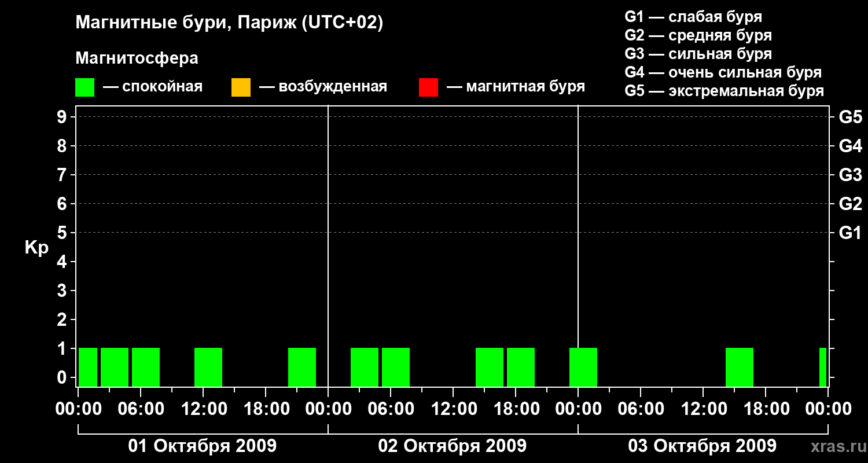Click the '— магнитная буря' legend label
The width and height of the screenshot is (868, 463).
[x=516, y=87]
